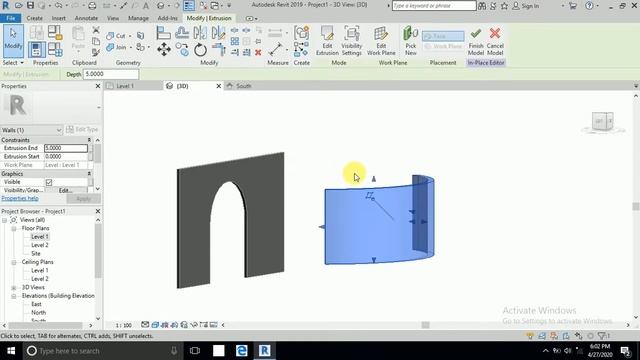The width and height of the screenshot is (640, 360).
Task: Click the Align tool icon
Action: tap(163, 33)
